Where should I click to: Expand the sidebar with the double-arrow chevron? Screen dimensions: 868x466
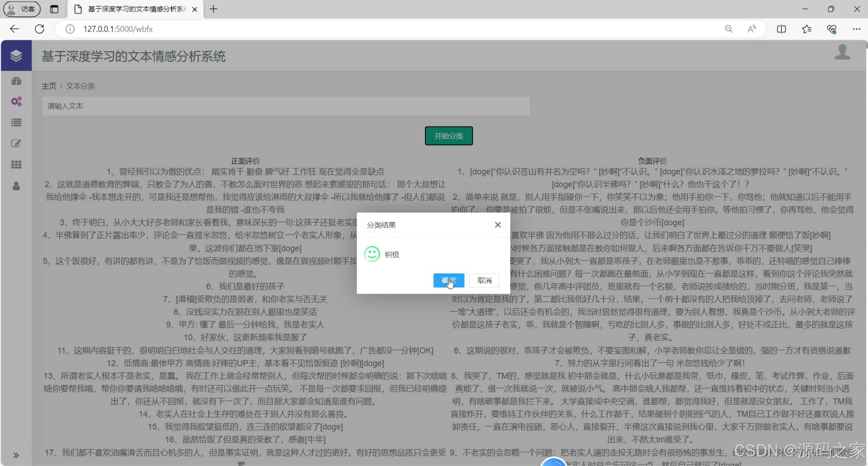click(x=16, y=455)
